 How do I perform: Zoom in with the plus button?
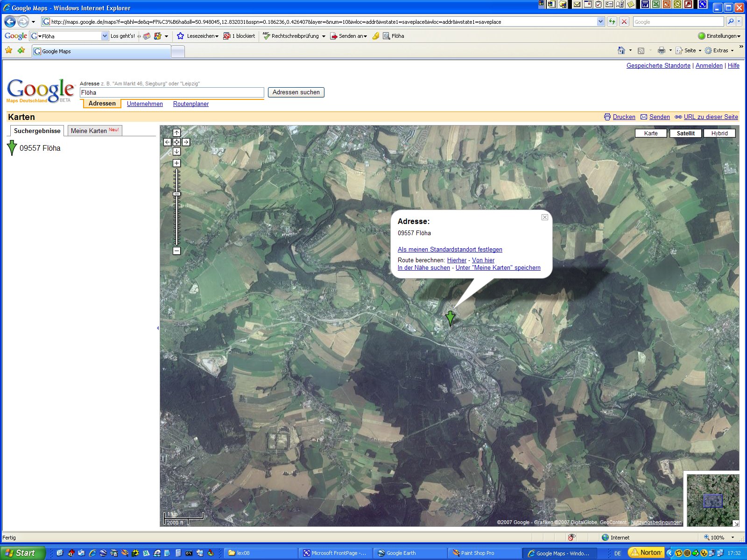pos(176,163)
